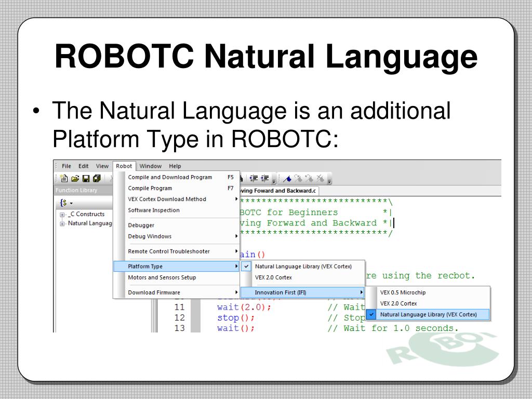Click line number 11 in the gutter
532x399 pixels.
pos(179,308)
